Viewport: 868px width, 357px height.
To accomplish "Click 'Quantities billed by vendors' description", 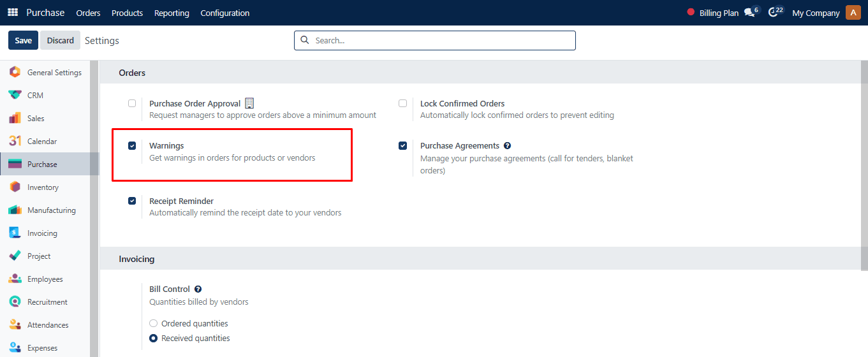I will [x=199, y=302].
